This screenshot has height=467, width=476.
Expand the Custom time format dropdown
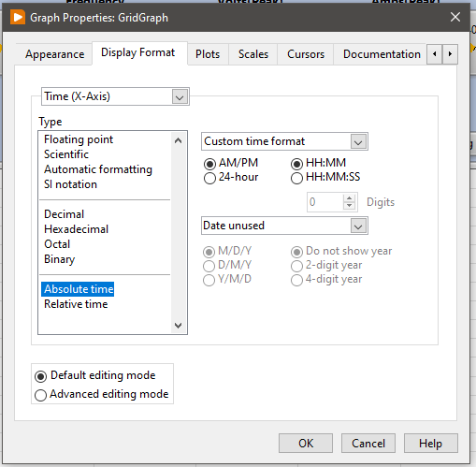click(x=284, y=141)
